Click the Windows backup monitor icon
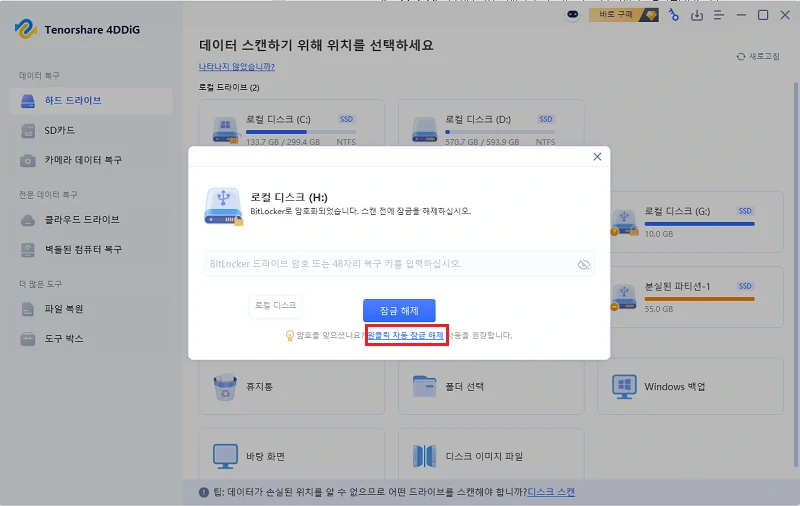The height and width of the screenshot is (506, 800). click(624, 387)
